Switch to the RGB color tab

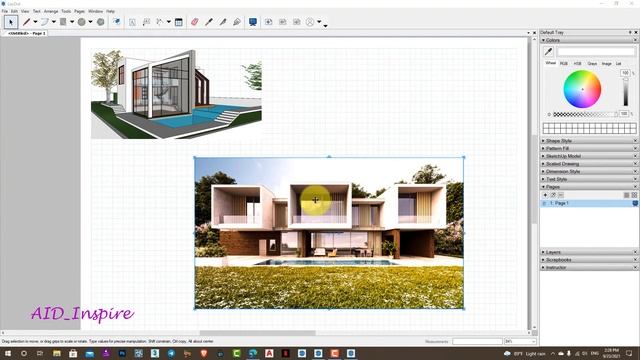564,63
